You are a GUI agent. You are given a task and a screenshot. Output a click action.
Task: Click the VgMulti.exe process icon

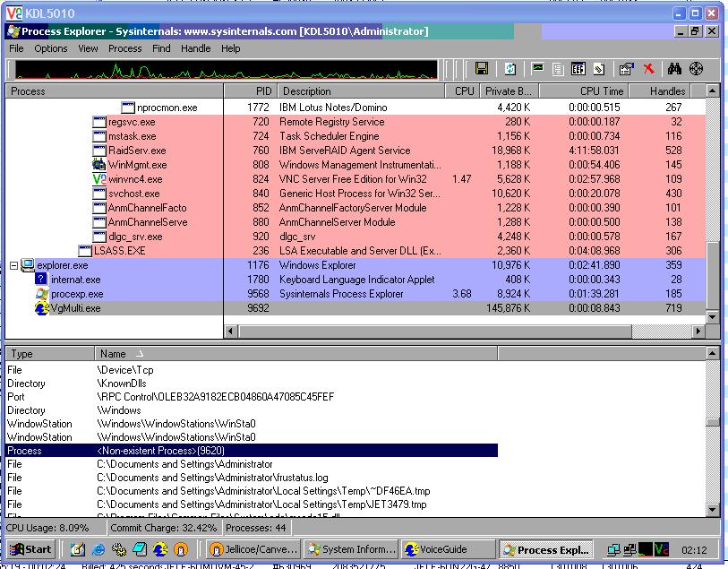click(42, 308)
